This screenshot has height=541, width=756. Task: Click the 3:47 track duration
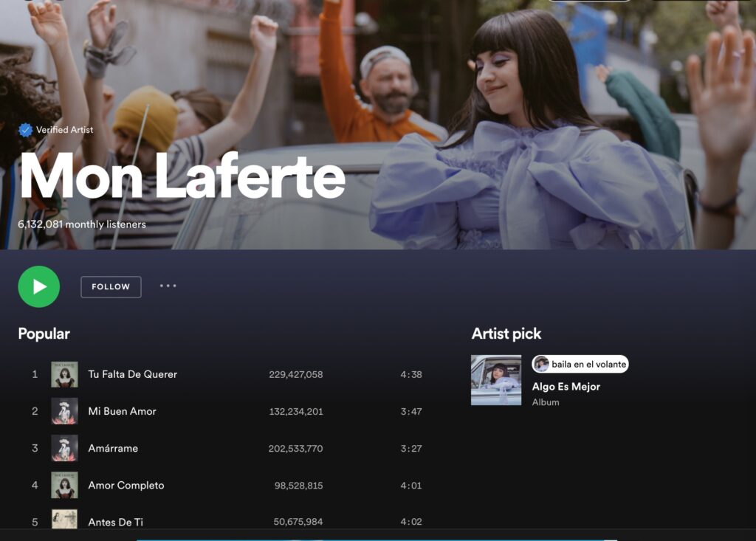coord(411,412)
